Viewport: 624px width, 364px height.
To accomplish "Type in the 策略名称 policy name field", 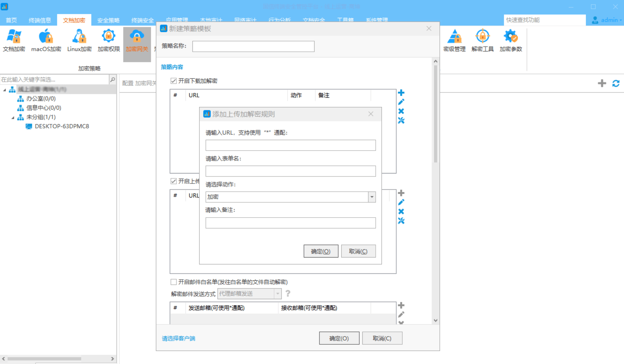I will pyautogui.click(x=253, y=46).
